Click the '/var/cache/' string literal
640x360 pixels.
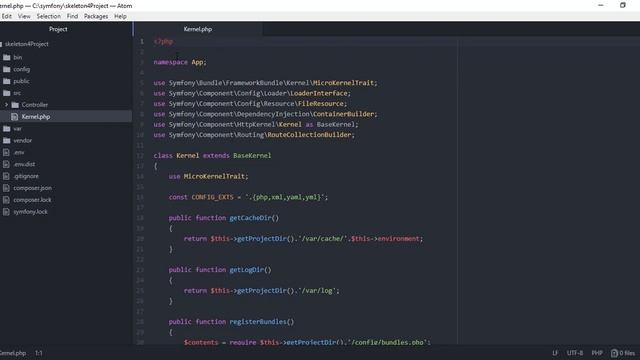click(x=322, y=239)
